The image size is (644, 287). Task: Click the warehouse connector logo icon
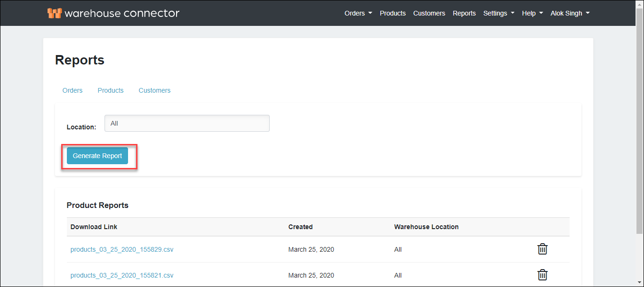pyautogui.click(x=55, y=13)
